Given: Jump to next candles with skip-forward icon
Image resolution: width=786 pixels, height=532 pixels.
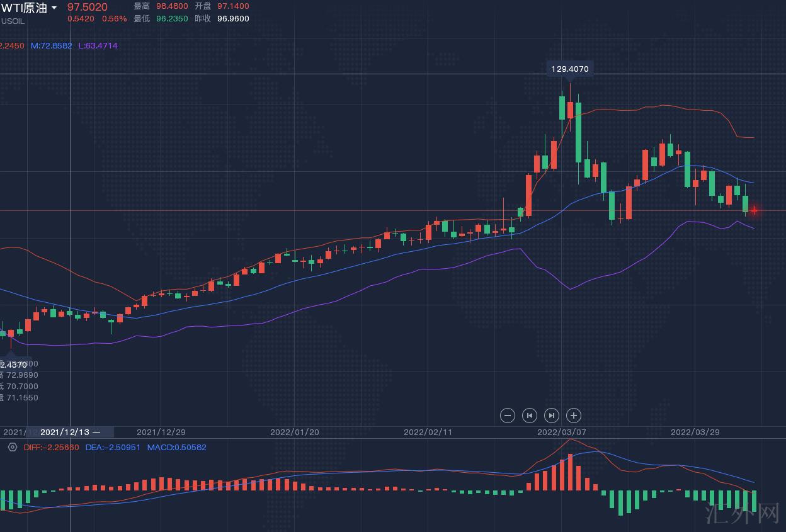Looking at the screenshot, I should click(551, 416).
